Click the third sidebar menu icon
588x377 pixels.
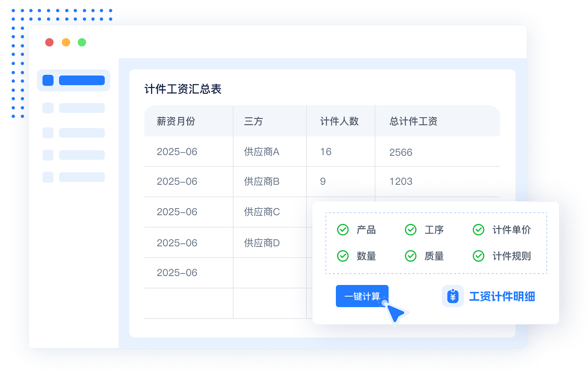pyautogui.click(x=48, y=133)
